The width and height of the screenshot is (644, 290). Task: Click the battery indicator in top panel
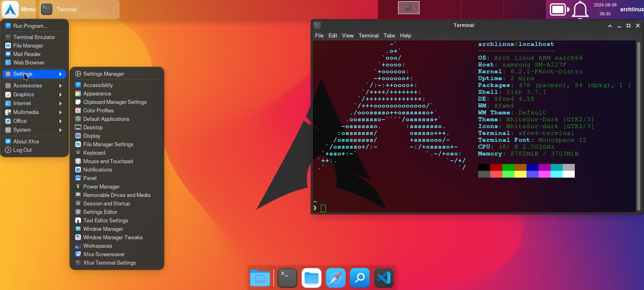tap(559, 9)
